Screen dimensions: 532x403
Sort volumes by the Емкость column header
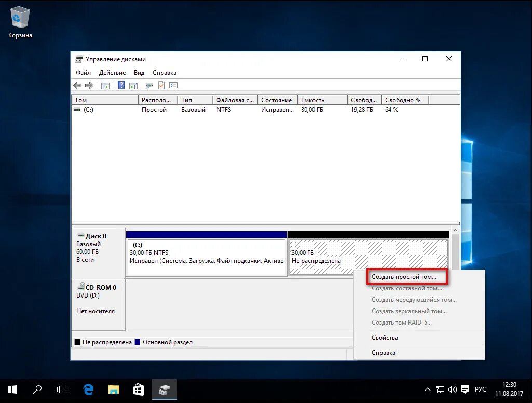point(322,100)
